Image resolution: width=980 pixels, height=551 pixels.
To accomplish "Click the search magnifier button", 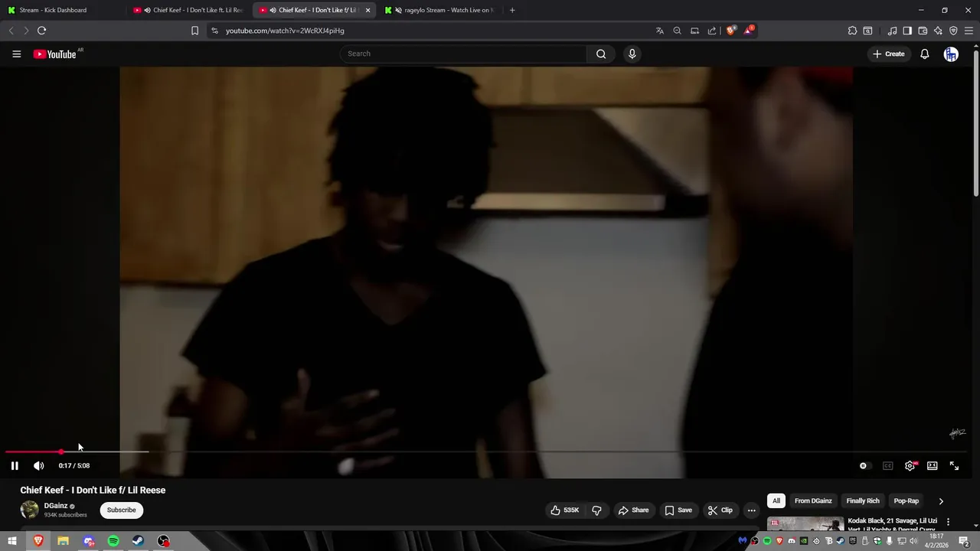I will [x=601, y=54].
